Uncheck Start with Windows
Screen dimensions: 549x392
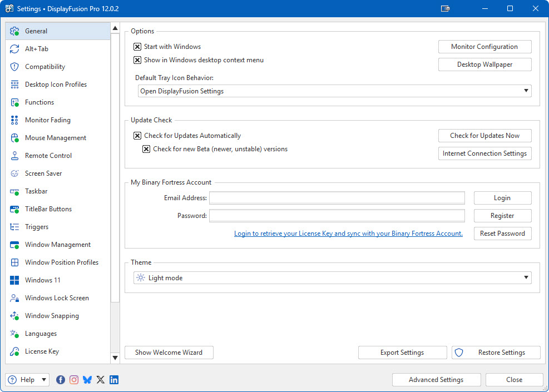pyautogui.click(x=138, y=47)
